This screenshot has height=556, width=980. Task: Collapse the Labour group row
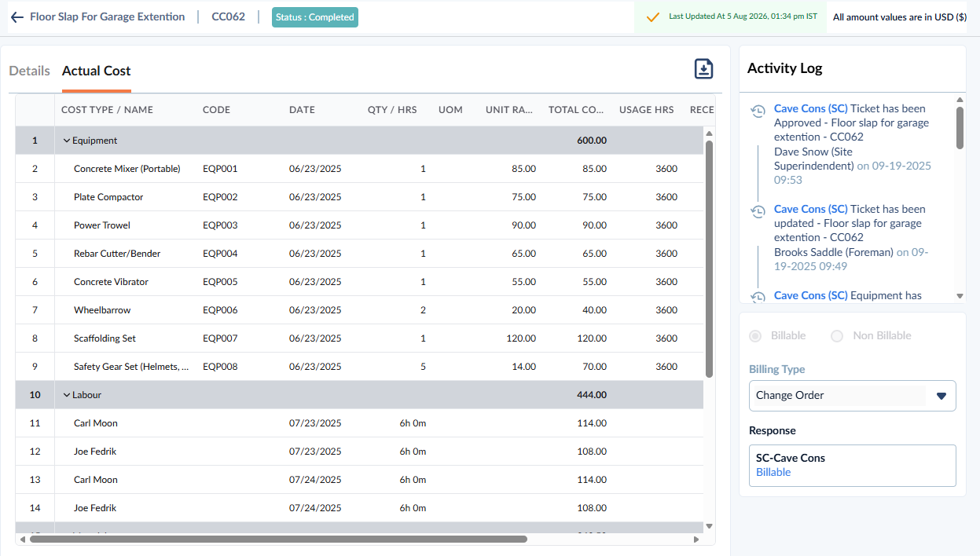tap(67, 395)
